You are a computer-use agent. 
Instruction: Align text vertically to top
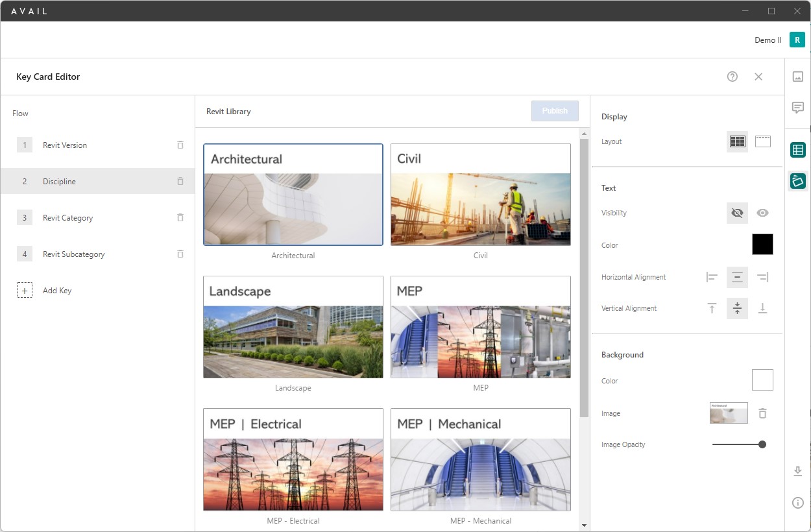pyautogui.click(x=712, y=308)
